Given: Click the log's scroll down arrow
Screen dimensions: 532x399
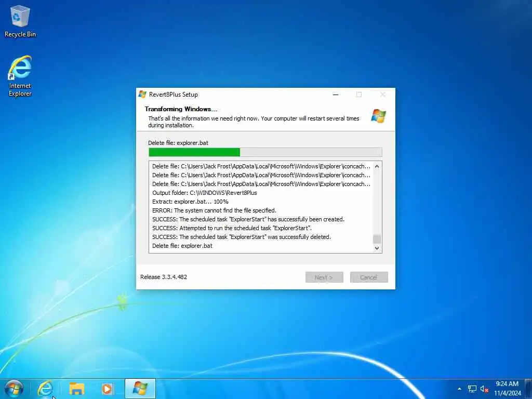Looking at the screenshot, I should tap(377, 248).
